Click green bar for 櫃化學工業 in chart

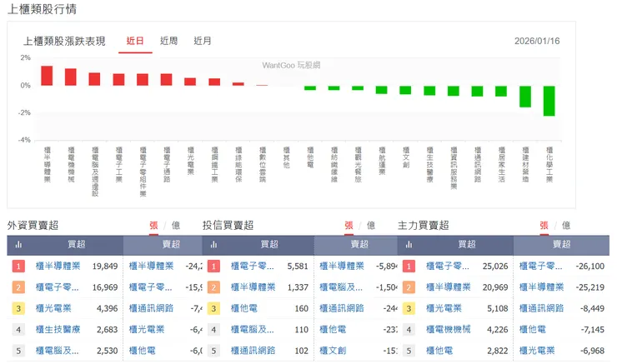pos(549,101)
